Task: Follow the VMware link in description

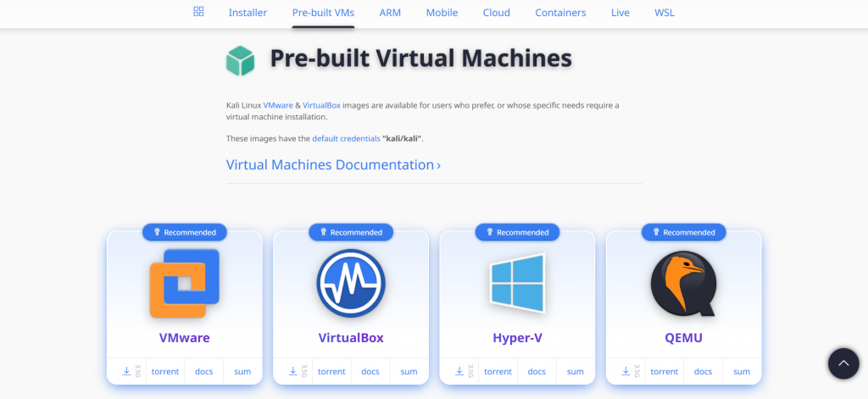Action: click(278, 105)
